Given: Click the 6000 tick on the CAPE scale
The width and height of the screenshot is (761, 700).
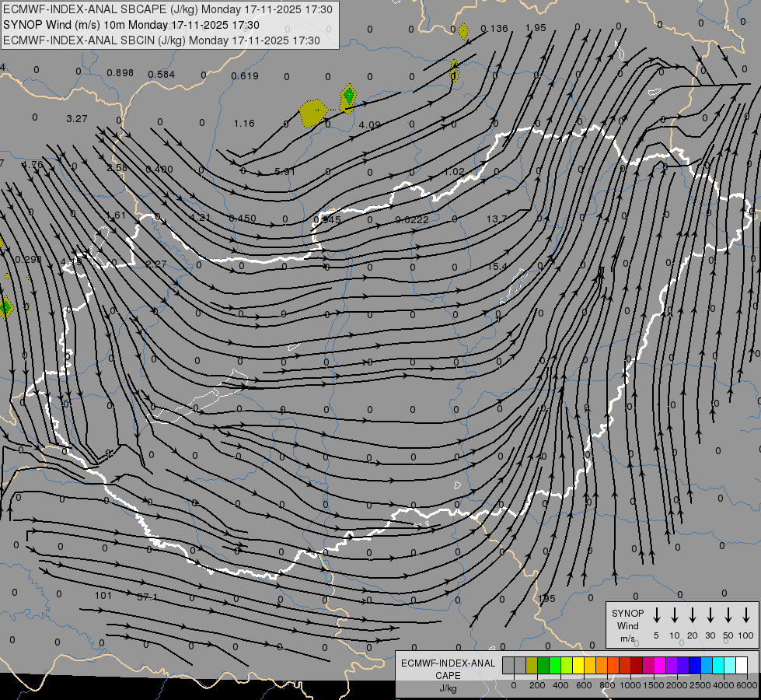Looking at the screenshot, I should pyautogui.click(x=747, y=685).
